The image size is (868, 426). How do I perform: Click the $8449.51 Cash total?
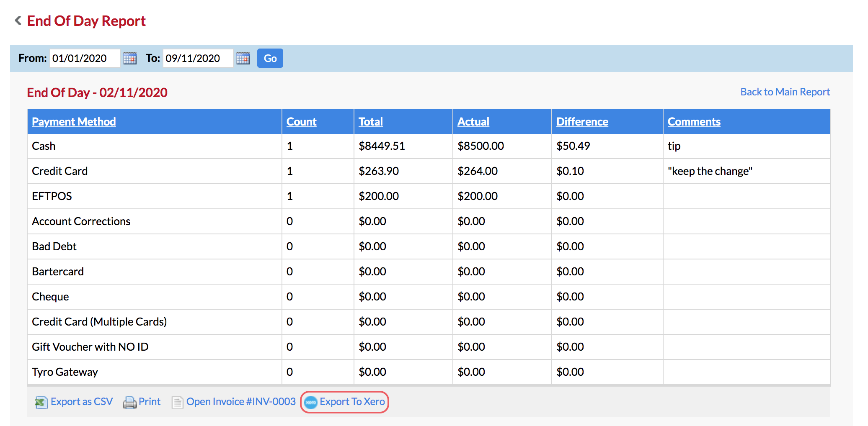coord(382,146)
